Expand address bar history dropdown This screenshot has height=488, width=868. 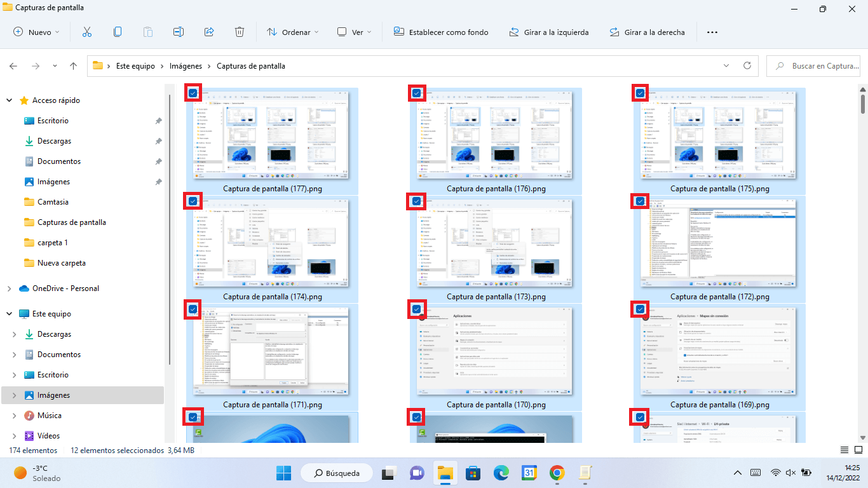click(726, 65)
